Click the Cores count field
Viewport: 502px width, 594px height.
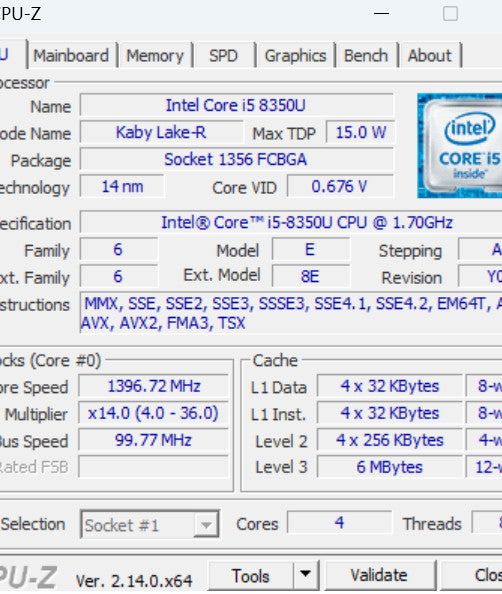pos(339,523)
